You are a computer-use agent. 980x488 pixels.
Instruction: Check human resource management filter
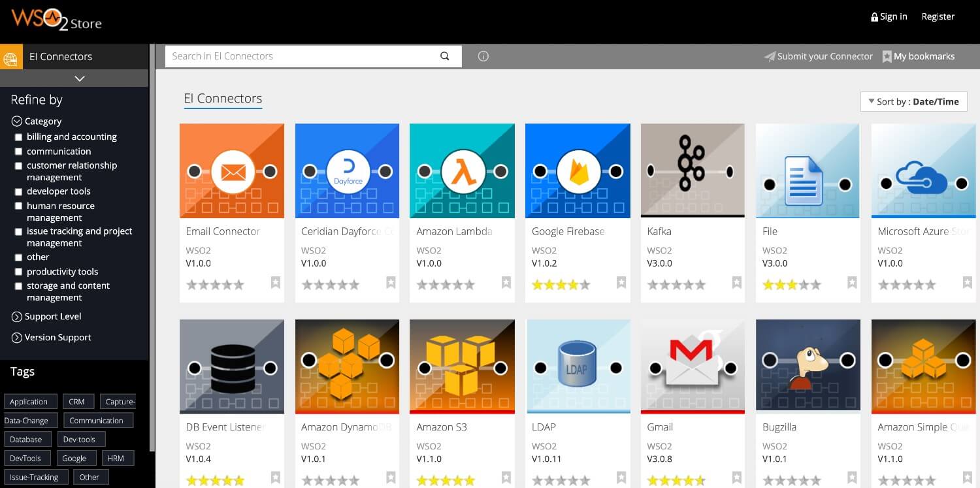point(18,206)
